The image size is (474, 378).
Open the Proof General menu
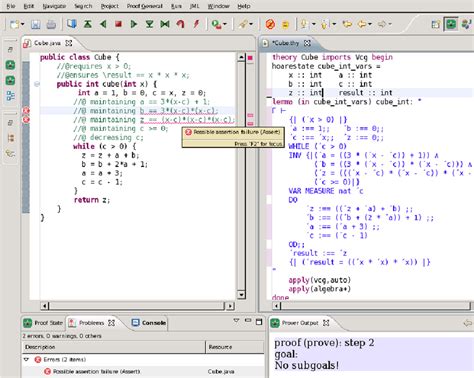click(145, 6)
